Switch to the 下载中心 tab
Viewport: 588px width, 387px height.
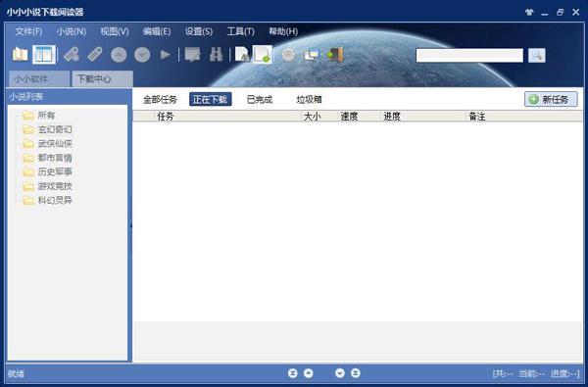(x=102, y=79)
